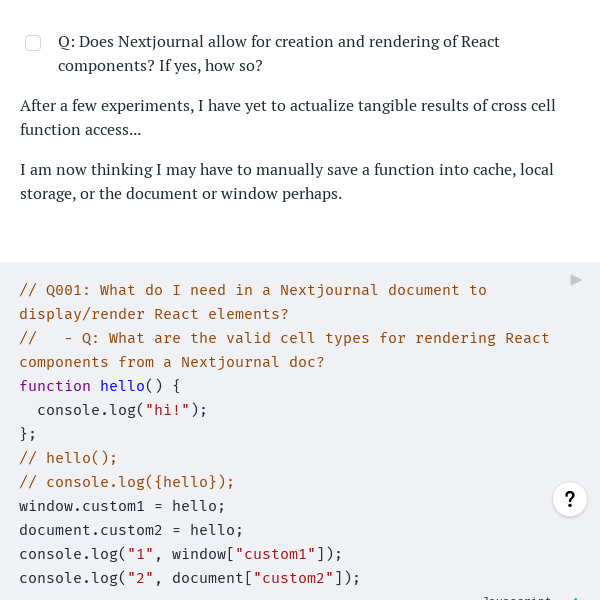Click the green status icon beside Javascript
This screenshot has width=600, height=600.
(577, 597)
